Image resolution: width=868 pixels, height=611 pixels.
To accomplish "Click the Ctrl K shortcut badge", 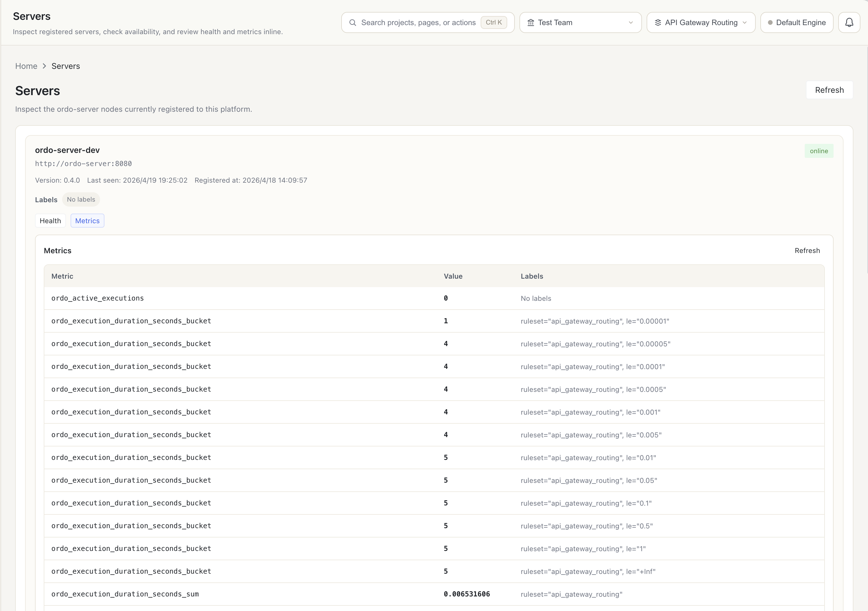I will (x=493, y=23).
